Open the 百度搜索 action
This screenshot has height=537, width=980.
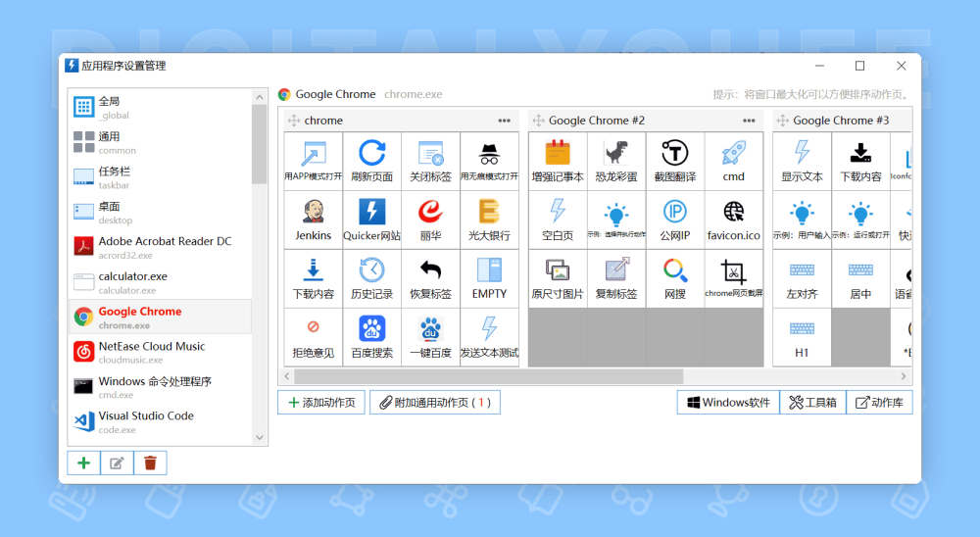tap(371, 337)
